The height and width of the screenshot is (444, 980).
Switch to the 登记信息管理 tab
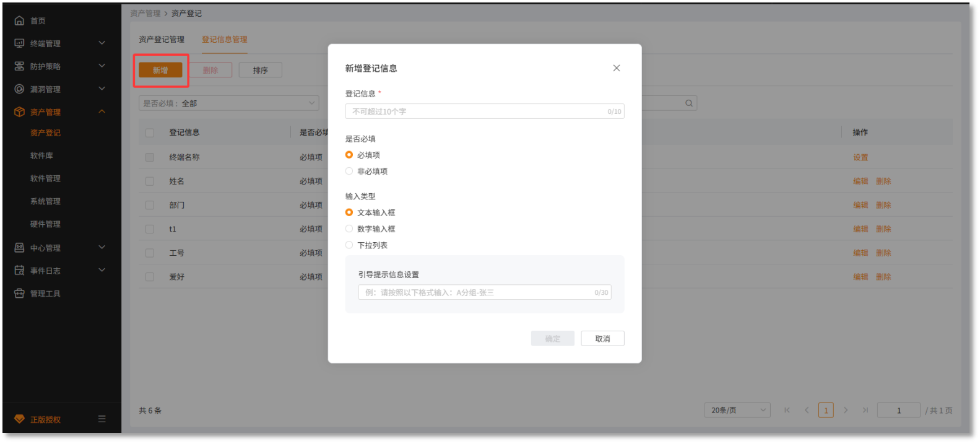pos(225,39)
